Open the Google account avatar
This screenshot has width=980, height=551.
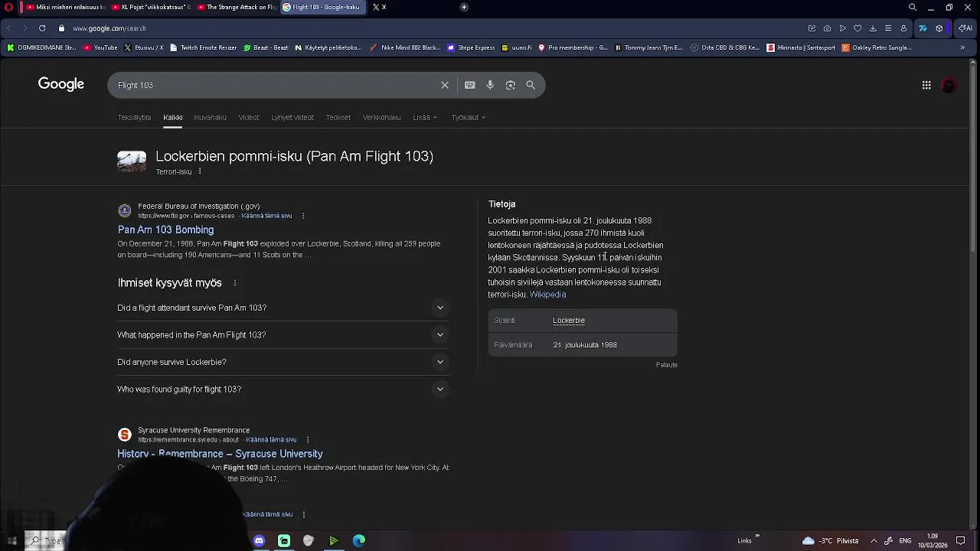click(949, 85)
